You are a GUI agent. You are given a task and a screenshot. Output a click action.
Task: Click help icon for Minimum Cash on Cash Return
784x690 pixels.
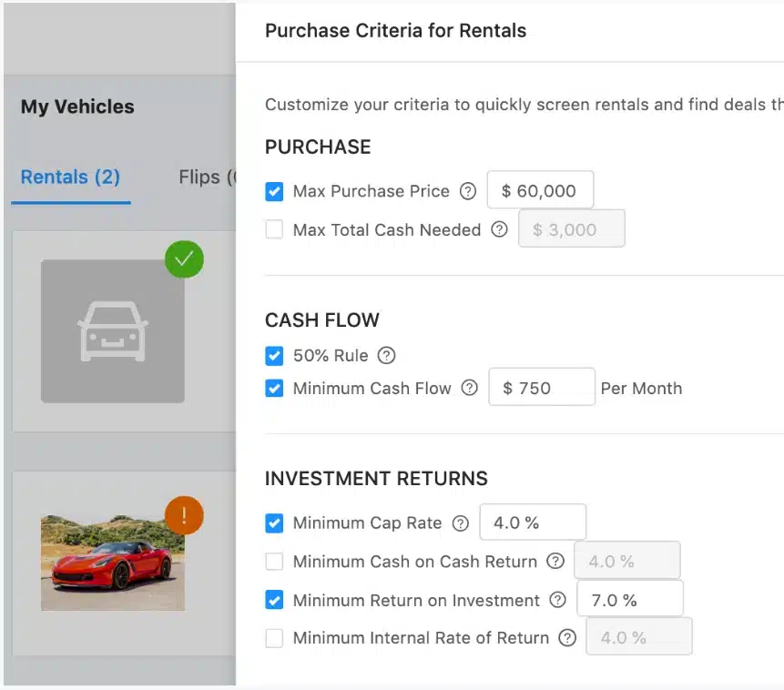[x=555, y=562]
